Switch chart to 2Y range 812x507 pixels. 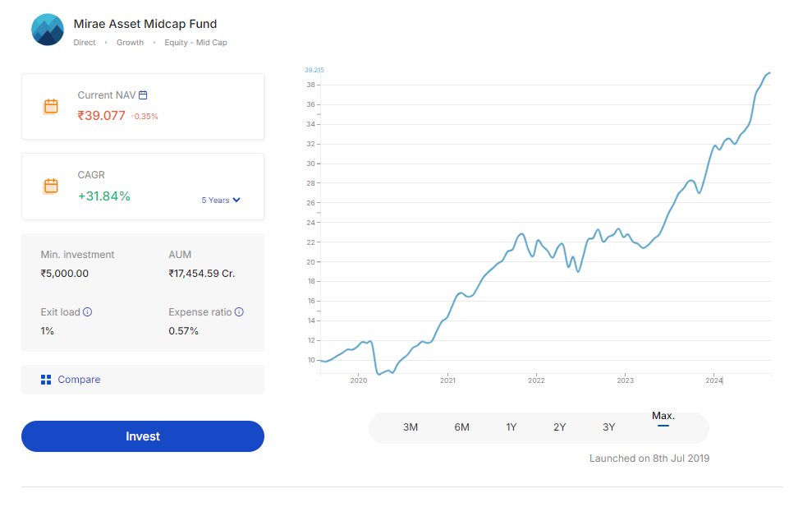(x=560, y=427)
